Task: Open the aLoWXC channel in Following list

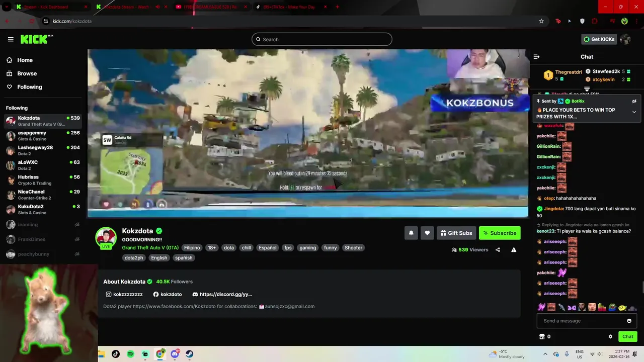Action: coord(43,165)
